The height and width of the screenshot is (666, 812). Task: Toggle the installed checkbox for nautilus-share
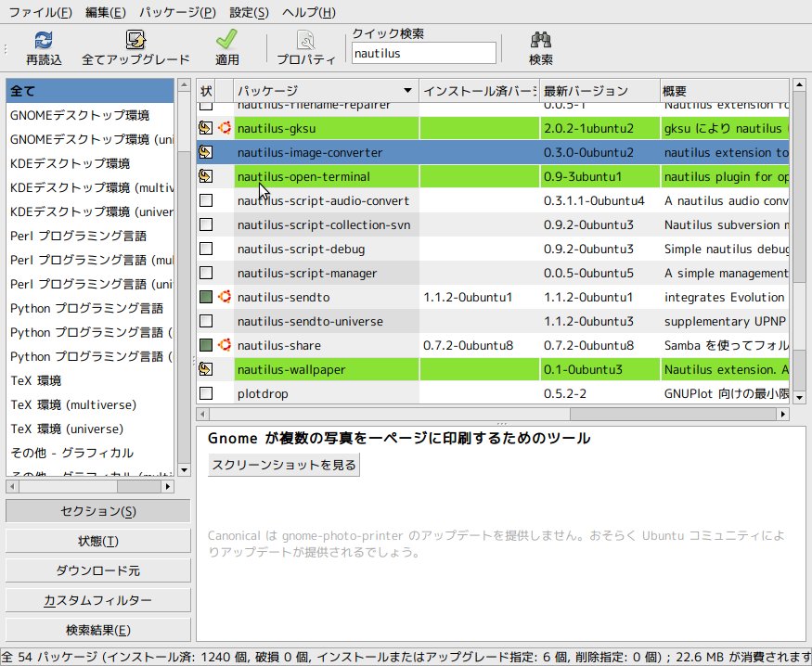click(206, 345)
